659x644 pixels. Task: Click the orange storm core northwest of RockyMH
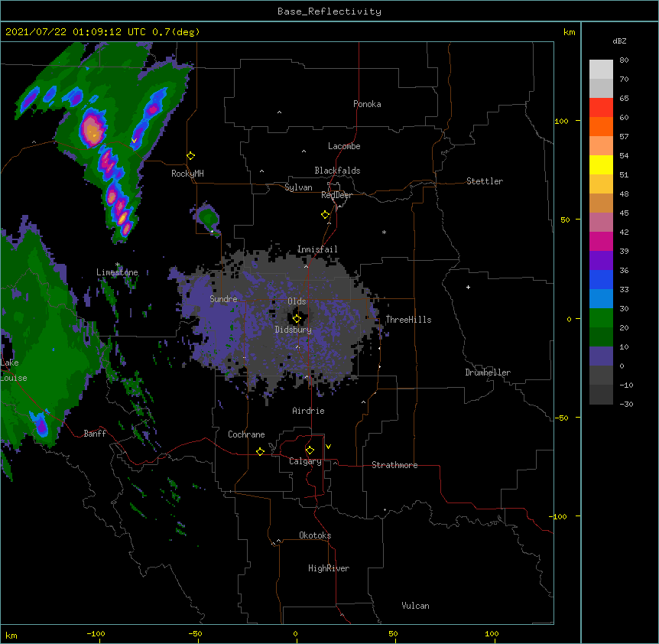pyautogui.click(x=92, y=130)
